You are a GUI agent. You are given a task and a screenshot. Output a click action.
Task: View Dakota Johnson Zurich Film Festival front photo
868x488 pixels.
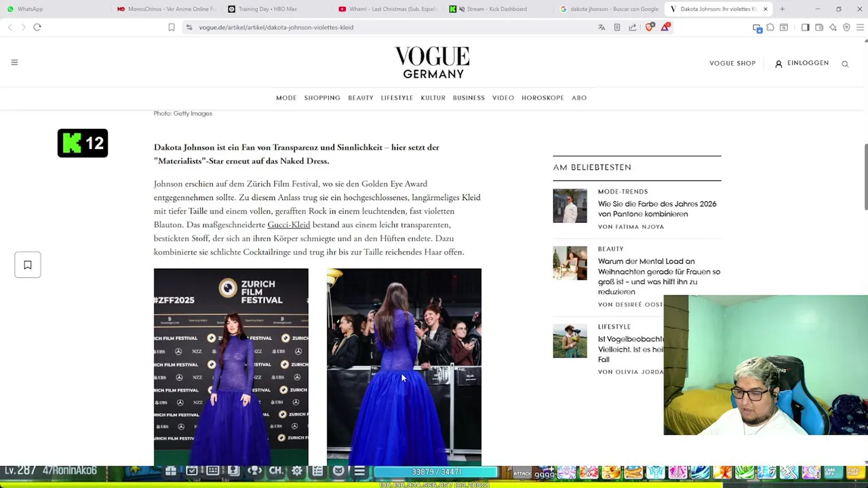pyautogui.click(x=231, y=367)
